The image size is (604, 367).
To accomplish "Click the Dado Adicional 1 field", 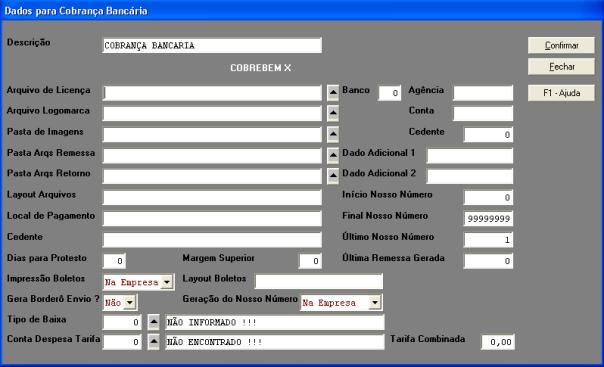I will click(x=470, y=156).
